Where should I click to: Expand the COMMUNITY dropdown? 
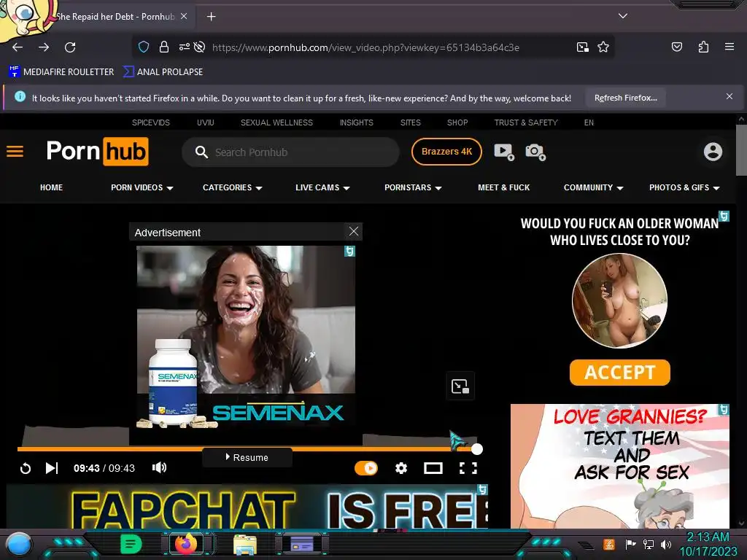click(594, 187)
